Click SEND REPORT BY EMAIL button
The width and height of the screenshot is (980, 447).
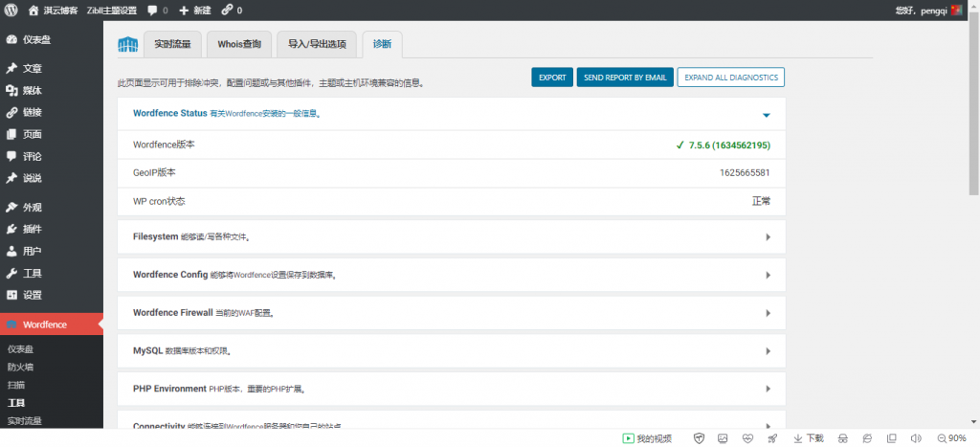pyautogui.click(x=625, y=78)
